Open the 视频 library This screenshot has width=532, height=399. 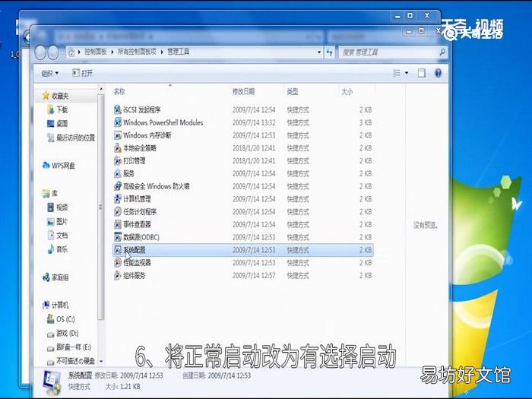[x=57, y=207]
